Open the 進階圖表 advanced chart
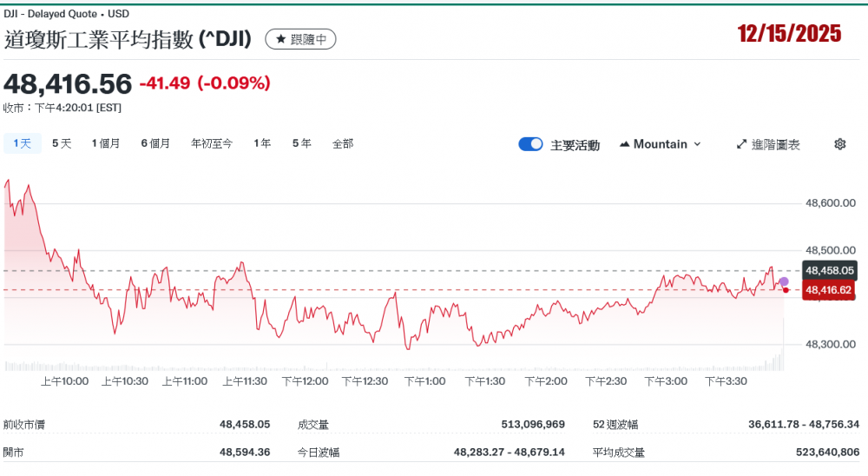The height and width of the screenshot is (476, 868). tap(768, 144)
